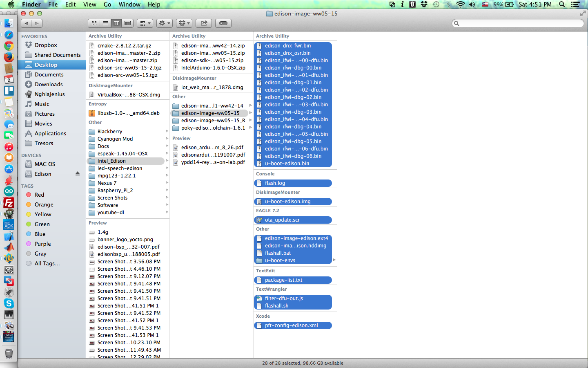Click the arrow next to Blackberry folder
Viewport: 588px width, 368px height.
pos(167,131)
